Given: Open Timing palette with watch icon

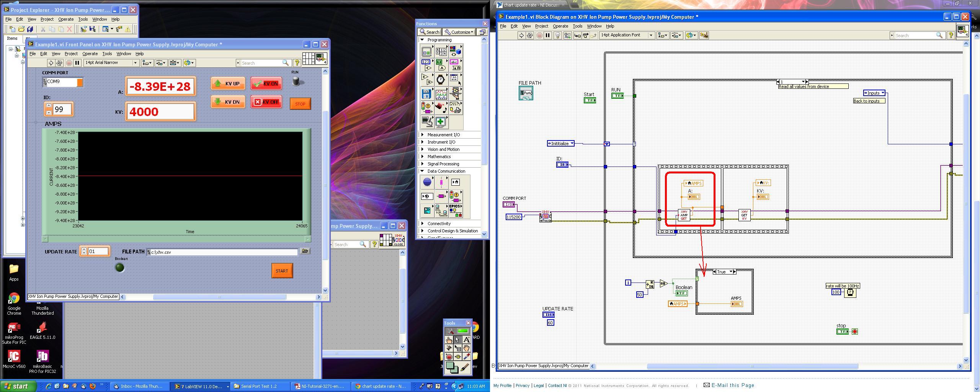Looking at the screenshot, I should (441, 79).
